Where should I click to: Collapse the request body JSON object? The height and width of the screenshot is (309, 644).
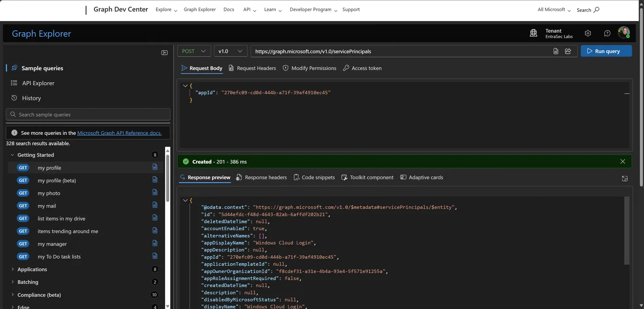[185, 86]
